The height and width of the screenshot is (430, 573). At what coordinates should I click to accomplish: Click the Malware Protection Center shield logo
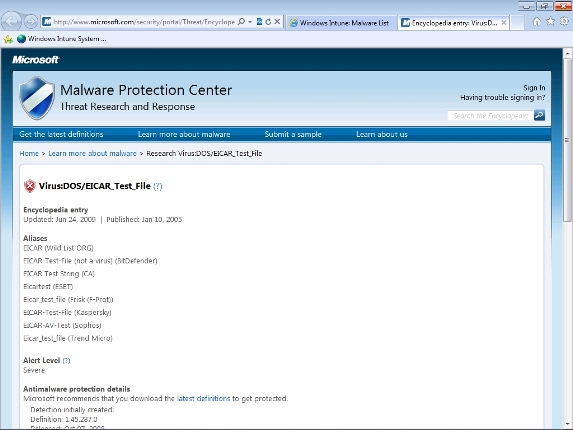click(x=37, y=98)
